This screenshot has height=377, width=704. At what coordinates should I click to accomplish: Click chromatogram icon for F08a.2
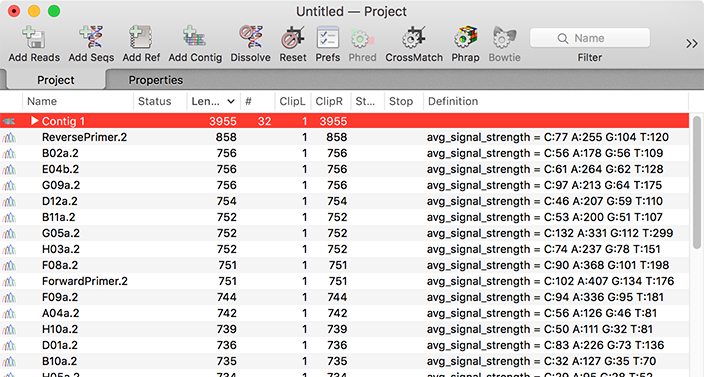click(9, 266)
